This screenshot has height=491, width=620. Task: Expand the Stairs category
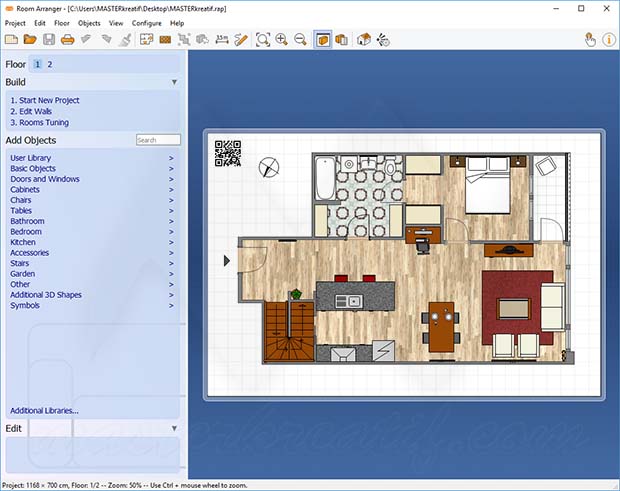point(92,263)
